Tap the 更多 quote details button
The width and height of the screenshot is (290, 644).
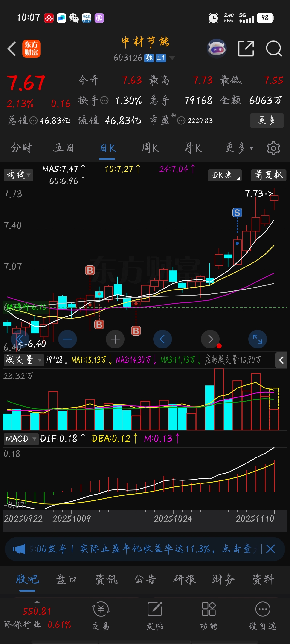(x=267, y=121)
